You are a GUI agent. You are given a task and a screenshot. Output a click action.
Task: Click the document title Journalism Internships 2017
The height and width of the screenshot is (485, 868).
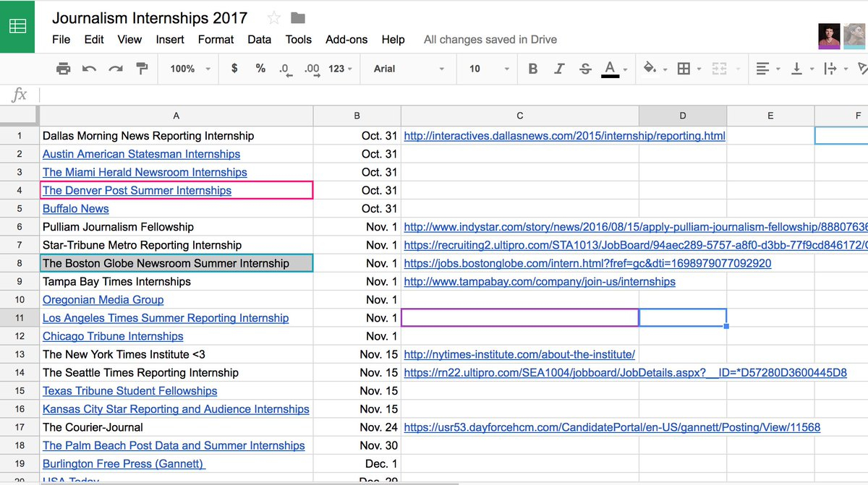pyautogui.click(x=150, y=18)
